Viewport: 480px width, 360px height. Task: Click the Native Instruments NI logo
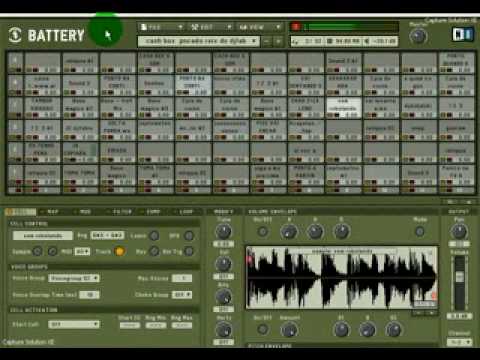pos(463,35)
